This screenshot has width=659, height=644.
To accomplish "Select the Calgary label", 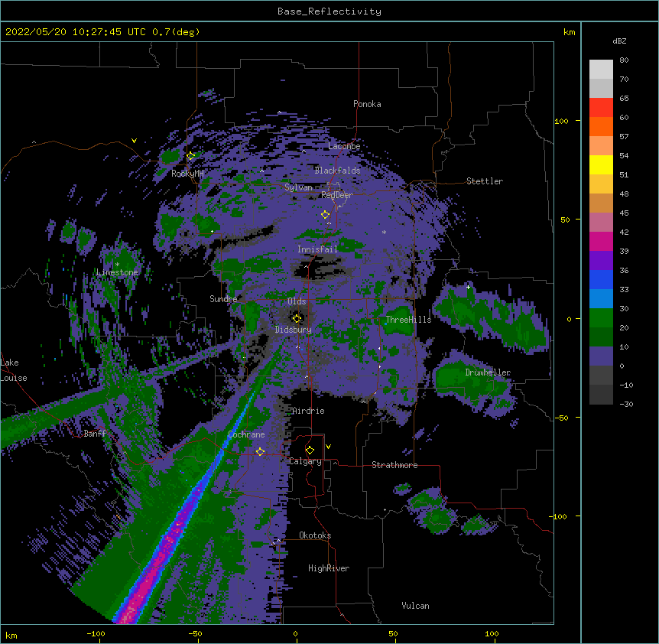I will coord(305,461).
